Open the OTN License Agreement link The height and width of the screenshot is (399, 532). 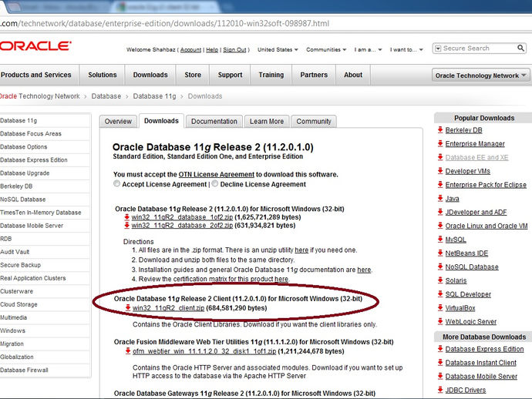point(216,174)
